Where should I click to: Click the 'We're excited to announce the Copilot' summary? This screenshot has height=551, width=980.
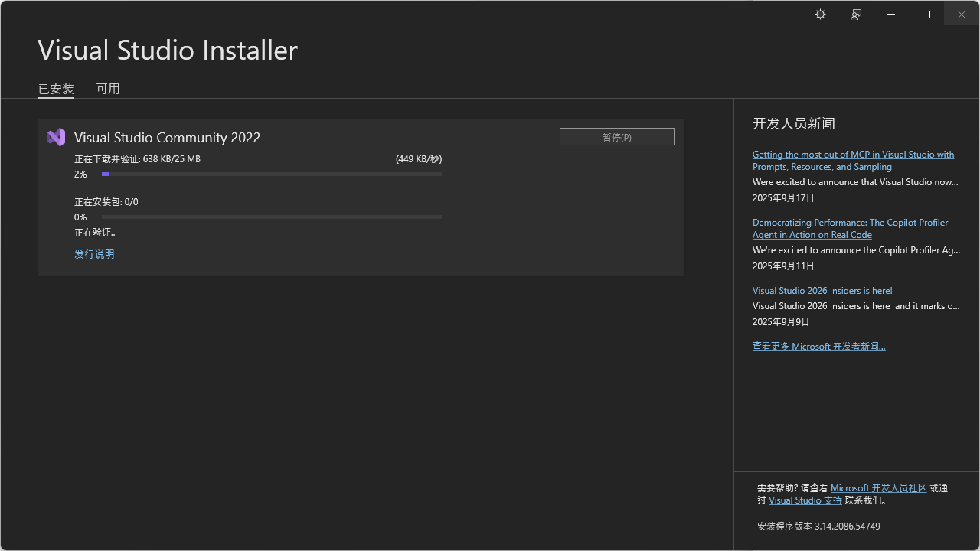click(x=856, y=250)
